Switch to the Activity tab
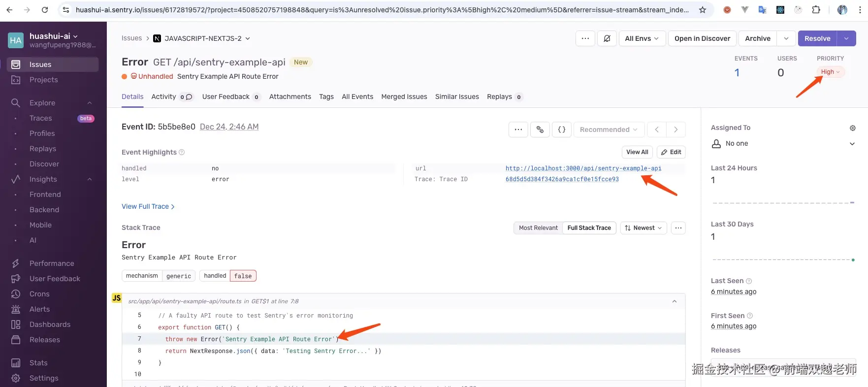868x387 pixels. point(172,97)
